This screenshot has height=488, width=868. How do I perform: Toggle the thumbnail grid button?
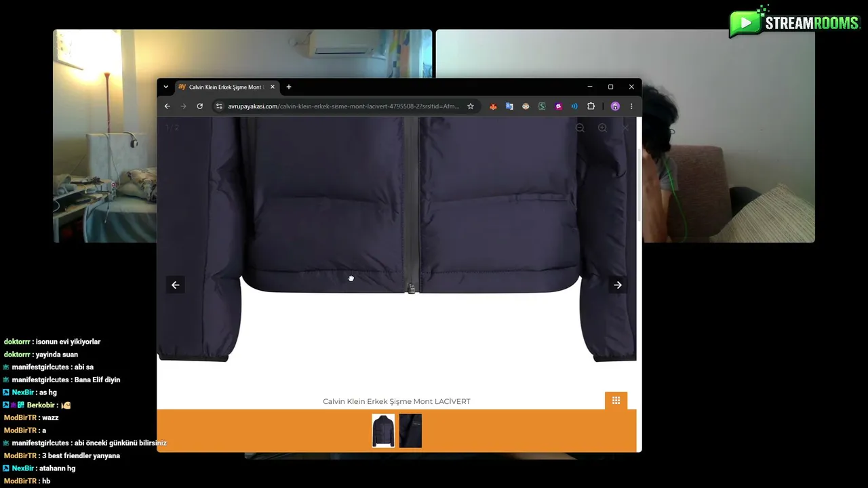tap(616, 401)
